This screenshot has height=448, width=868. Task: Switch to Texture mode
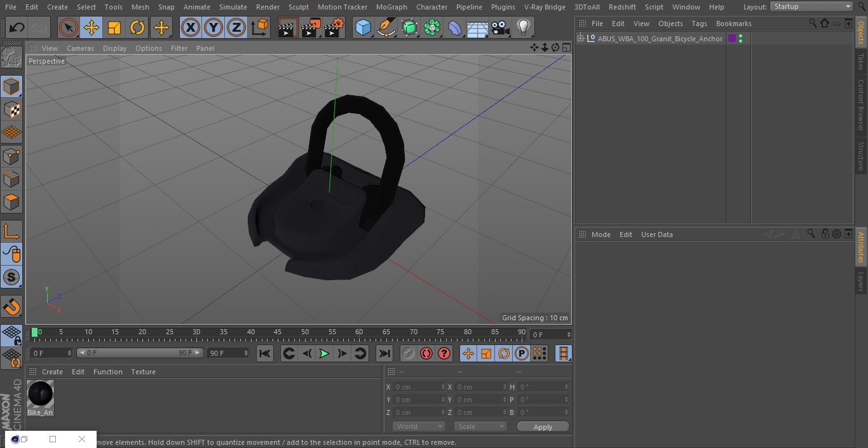[x=11, y=110]
